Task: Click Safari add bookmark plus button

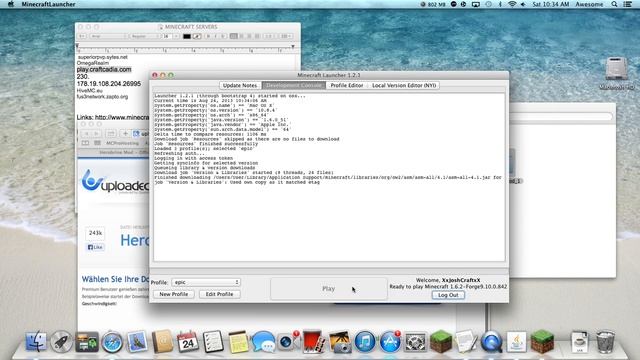Action: (x=125, y=133)
